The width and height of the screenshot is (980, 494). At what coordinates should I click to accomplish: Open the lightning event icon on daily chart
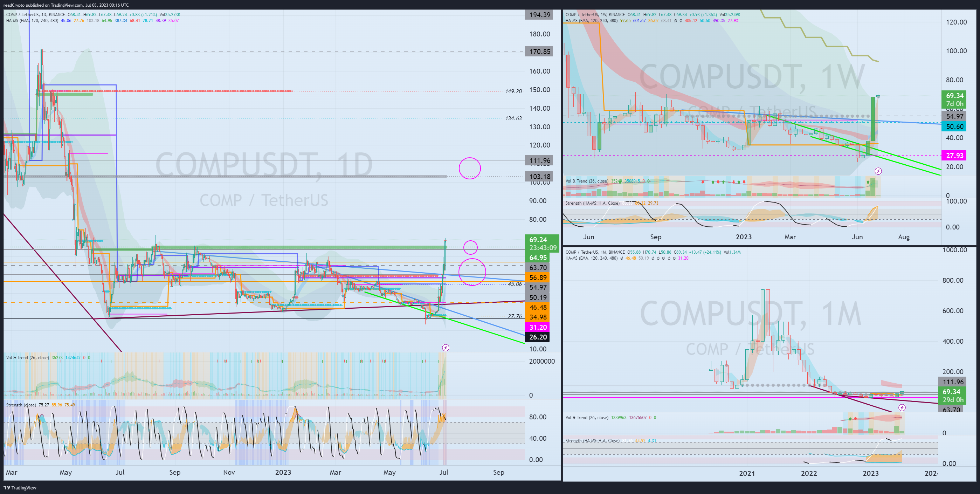pos(446,348)
